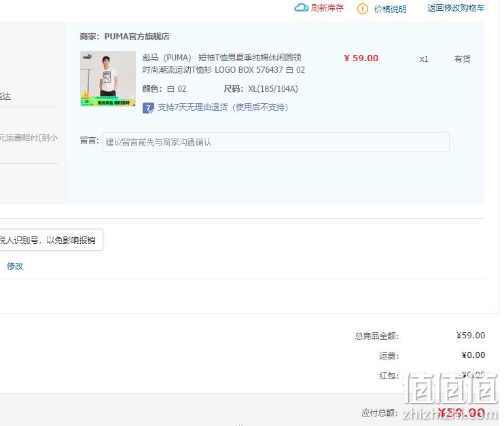Click the 刷新库存 link

[327, 8]
